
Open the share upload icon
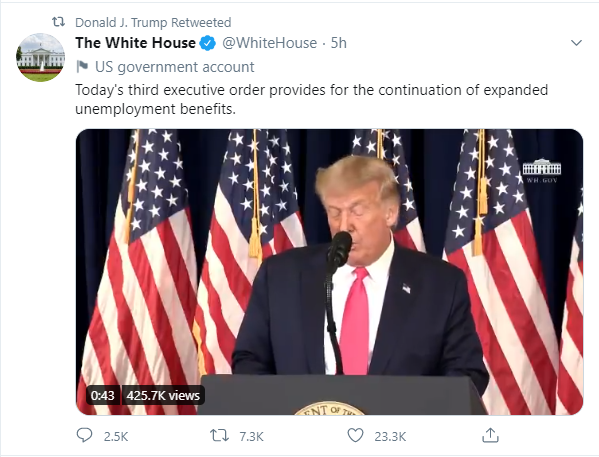click(x=491, y=435)
